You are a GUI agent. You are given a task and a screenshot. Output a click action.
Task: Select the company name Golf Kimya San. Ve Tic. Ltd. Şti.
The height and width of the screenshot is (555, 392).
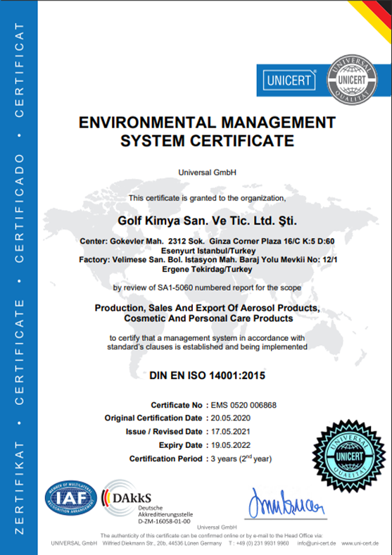(x=207, y=220)
